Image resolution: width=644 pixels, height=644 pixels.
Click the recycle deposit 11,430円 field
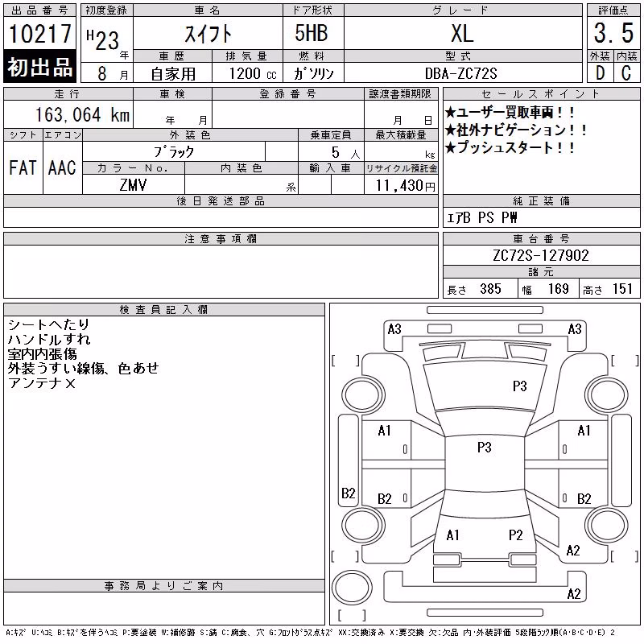click(401, 185)
